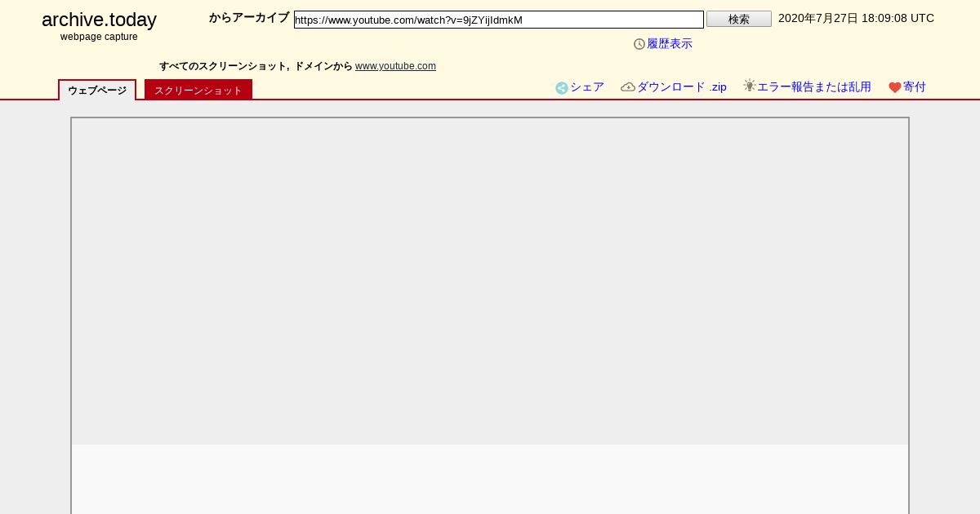Screen dimensions: 980x514
Task: Follow the www.youtube.com domain link
Action: [x=395, y=66]
